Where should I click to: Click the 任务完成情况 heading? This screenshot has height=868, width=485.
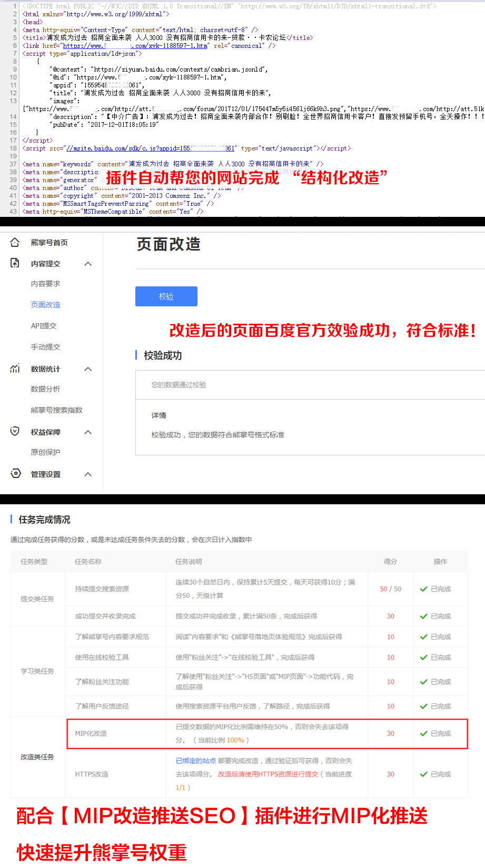(44, 520)
